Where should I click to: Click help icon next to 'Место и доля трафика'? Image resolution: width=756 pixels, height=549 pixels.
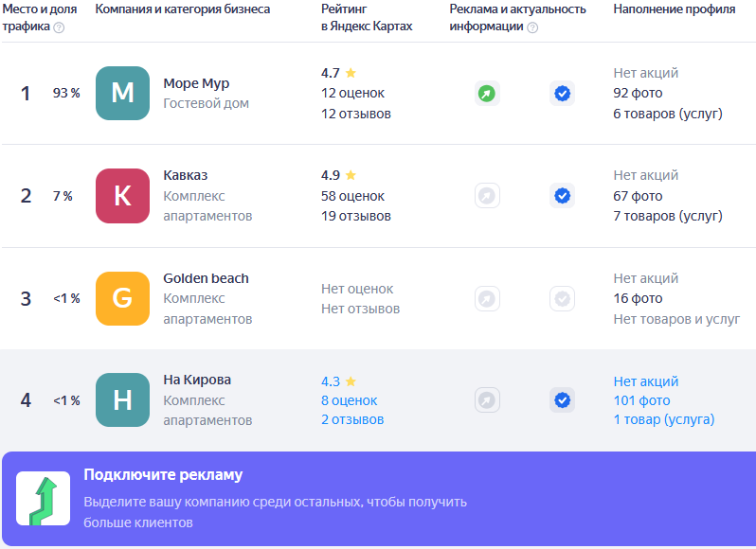(59, 27)
